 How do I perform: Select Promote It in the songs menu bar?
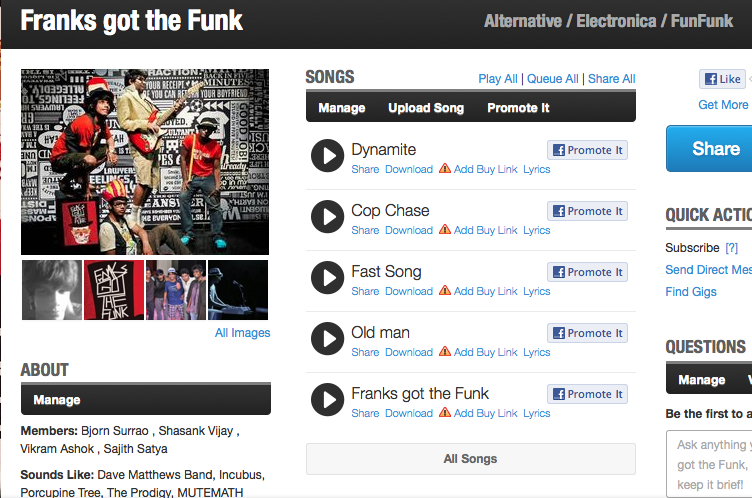coord(518,108)
